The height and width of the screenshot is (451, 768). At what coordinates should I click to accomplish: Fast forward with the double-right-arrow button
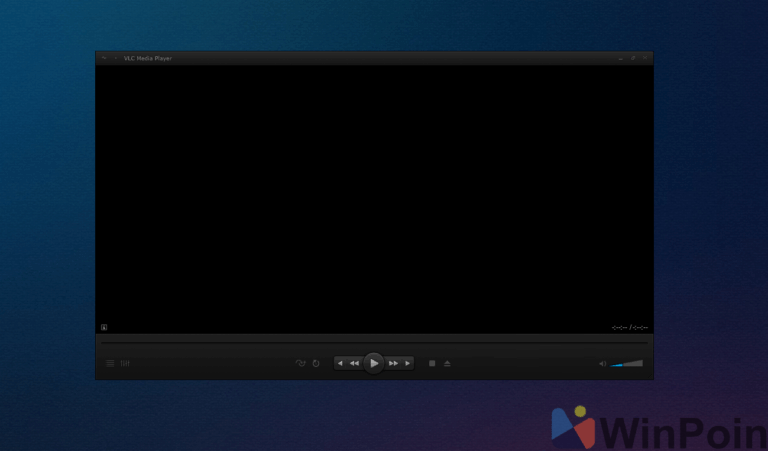(393, 363)
